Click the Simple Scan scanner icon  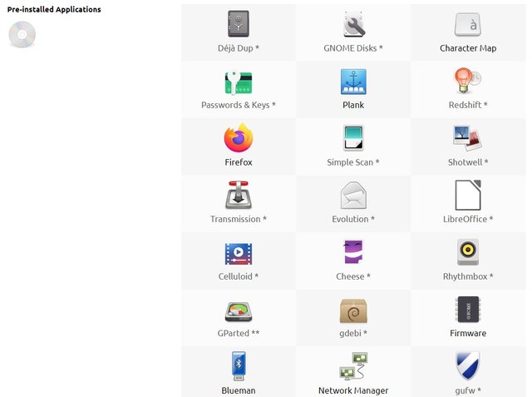click(353, 138)
